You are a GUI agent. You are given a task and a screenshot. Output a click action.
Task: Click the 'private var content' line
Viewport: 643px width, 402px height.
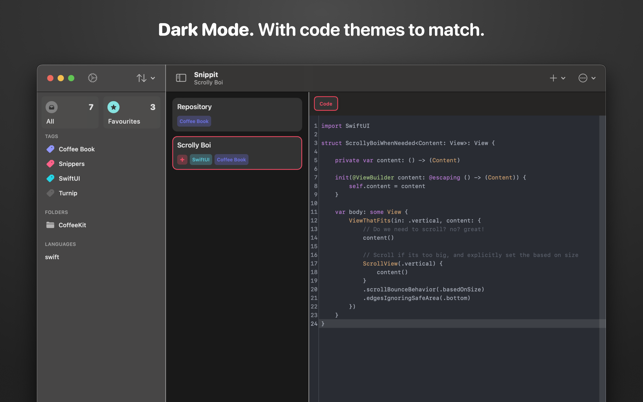point(397,160)
